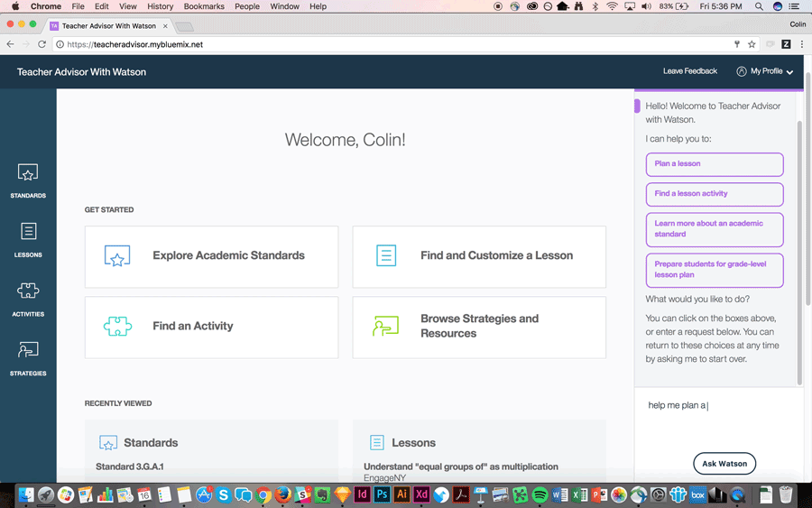The height and width of the screenshot is (508, 812).
Task: Click the page vertical scrollbar
Action: (807, 189)
